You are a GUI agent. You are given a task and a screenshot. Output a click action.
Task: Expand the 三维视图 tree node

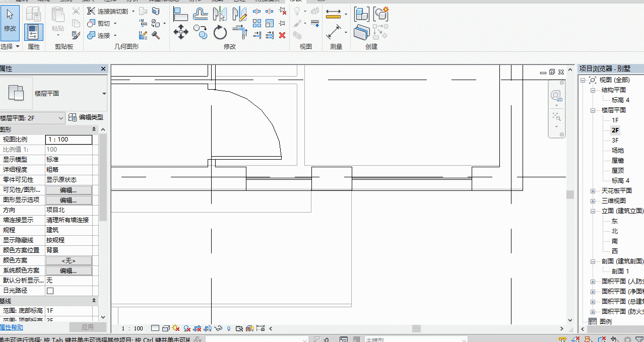click(593, 201)
